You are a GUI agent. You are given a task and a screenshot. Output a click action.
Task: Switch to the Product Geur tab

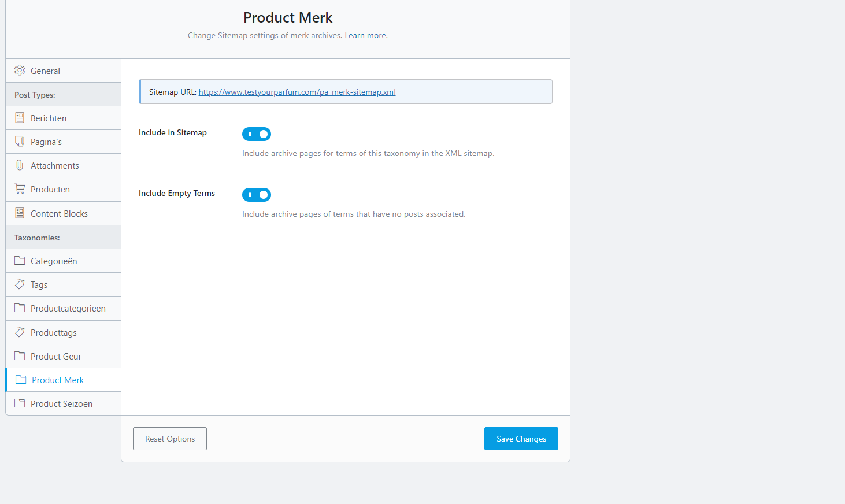[x=55, y=357]
